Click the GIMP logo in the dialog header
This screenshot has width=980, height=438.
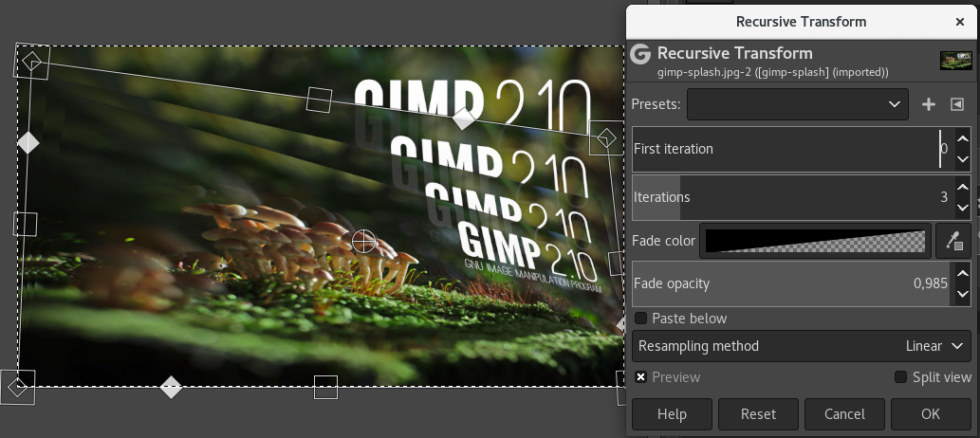pos(640,54)
